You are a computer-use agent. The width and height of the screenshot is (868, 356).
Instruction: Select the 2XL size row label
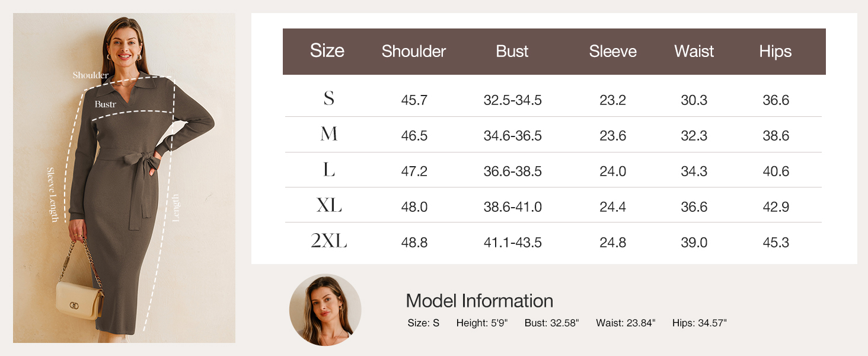328,241
